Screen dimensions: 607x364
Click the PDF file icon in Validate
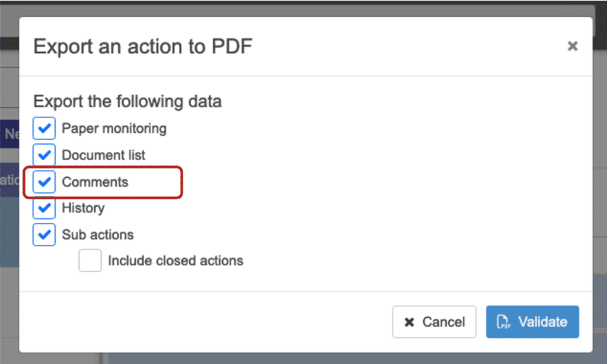pyautogui.click(x=503, y=322)
